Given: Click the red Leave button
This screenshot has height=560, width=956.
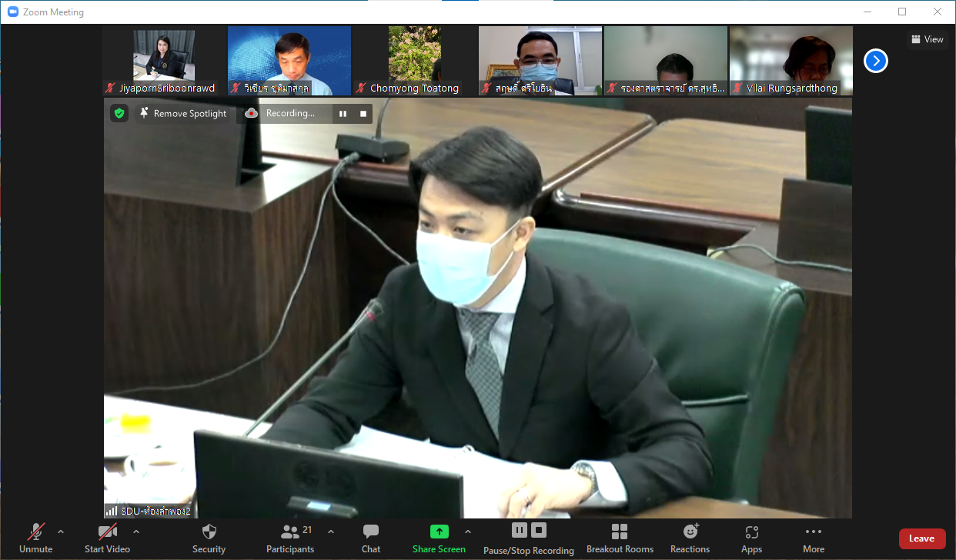Looking at the screenshot, I should (x=921, y=538).
